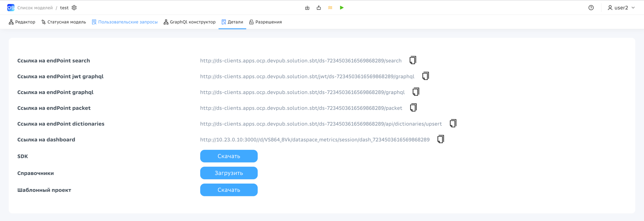Screen dimensions: 644x221
Task: Open settings gear next to test
Action: click(74, 8)
